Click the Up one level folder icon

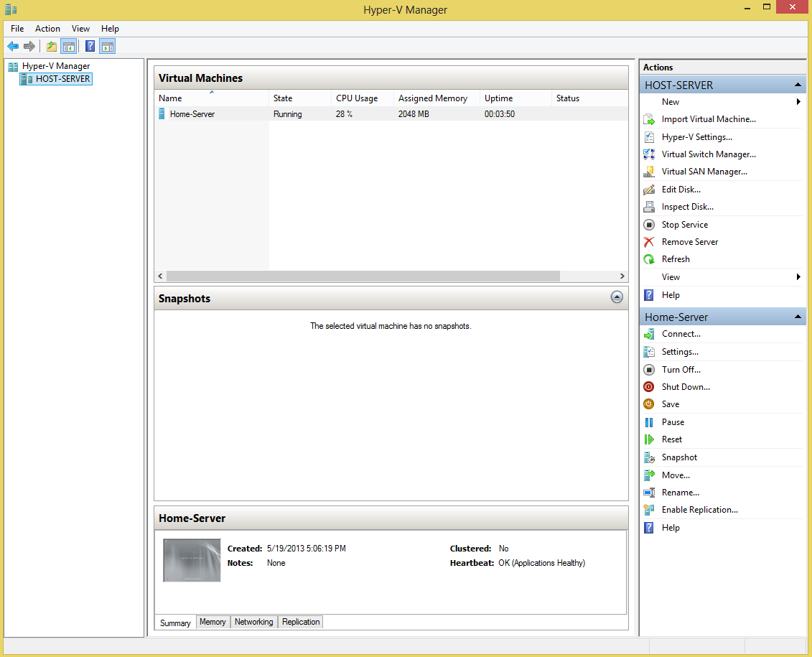tap(51, 47)
